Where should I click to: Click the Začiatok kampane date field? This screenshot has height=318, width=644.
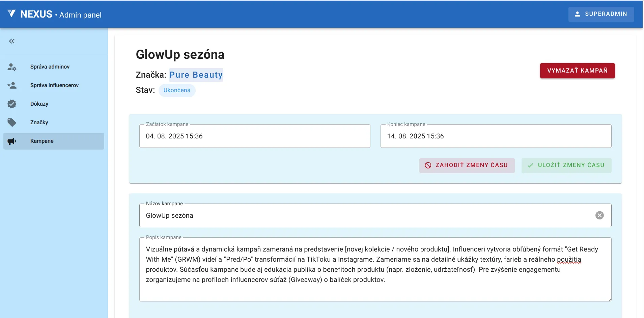(x=254, y=136)
